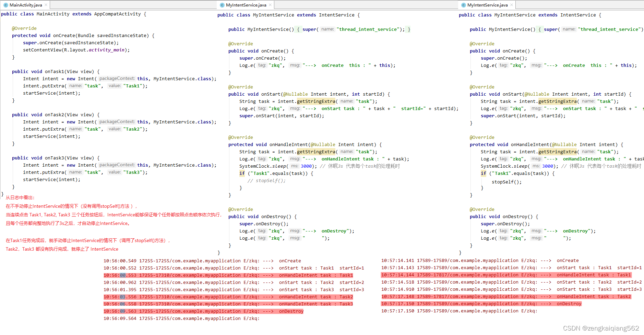Click the putExtra line with value "Task2"
644x335 pixels.
(x=85, y=129)
